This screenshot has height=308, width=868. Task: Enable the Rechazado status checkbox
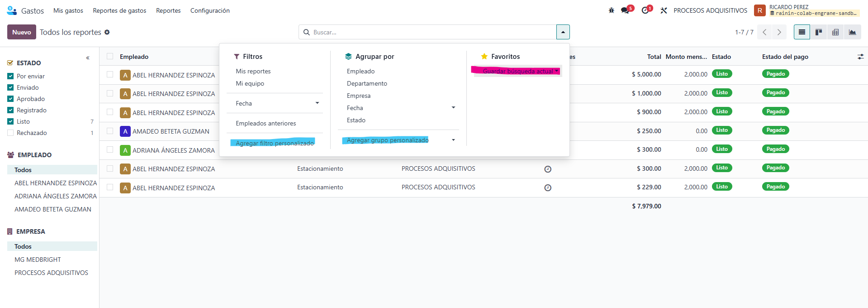click(10, 133)
